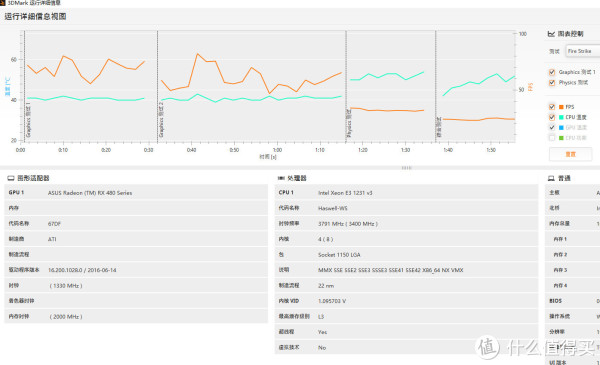The height and width of the screenshot is (365, 600).
Task: Click the driver version 16.200.1028.0 row
Action: click(x=136, y=270)
